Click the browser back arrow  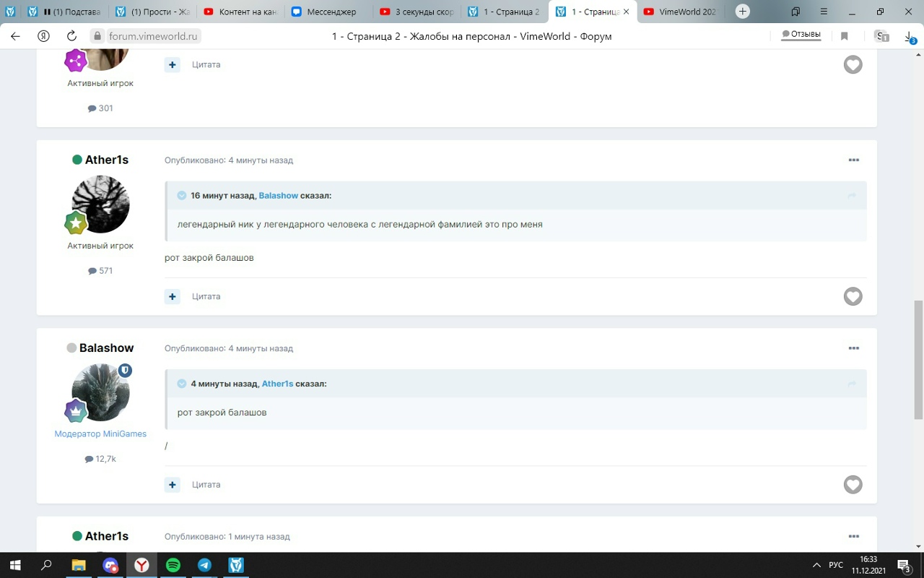15,36
